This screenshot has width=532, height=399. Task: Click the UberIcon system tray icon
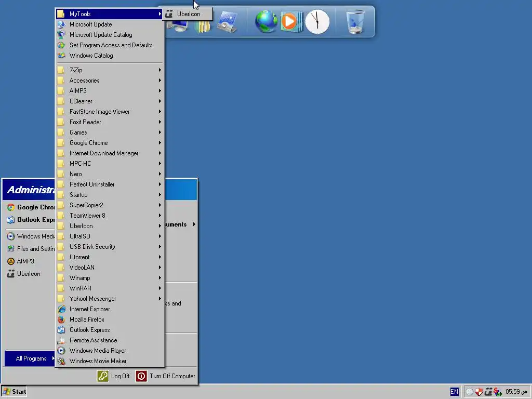pyautogui.click(x=488, y=392)
